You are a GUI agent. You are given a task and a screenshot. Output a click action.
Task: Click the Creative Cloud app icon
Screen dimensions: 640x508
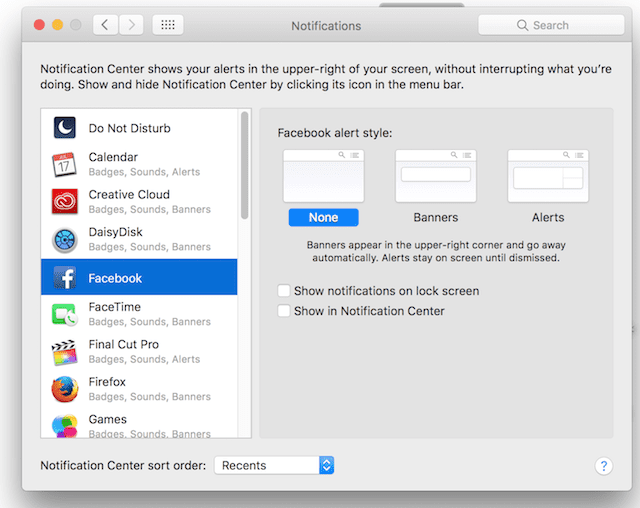click(x=64, y=202)
